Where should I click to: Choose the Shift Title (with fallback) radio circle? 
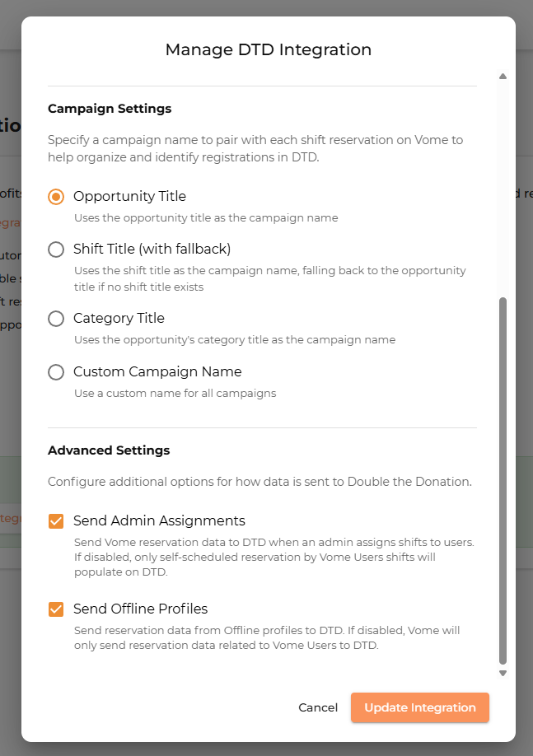coord(56,250)
